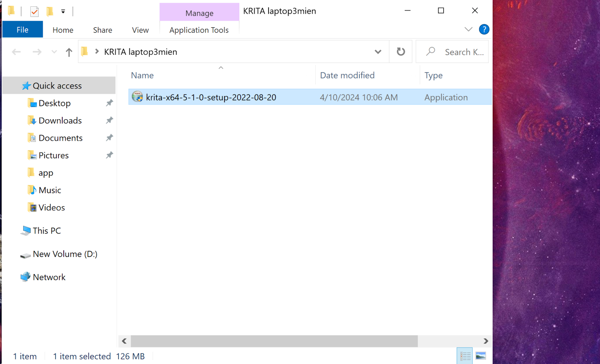Image resolution: width=600 pixels, height=364 pixels.
Task: Open Videos in the navigation pane
Action: pyautogui.click(x=52, y=207)
